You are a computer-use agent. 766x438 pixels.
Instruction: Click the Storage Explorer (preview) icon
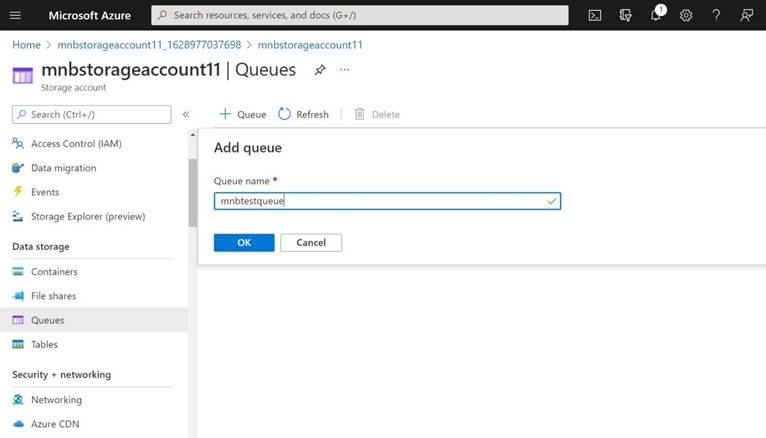coord(18,216)
